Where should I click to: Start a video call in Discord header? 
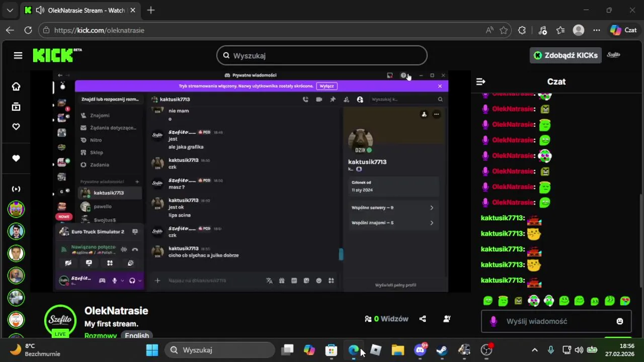coord(319,100)
